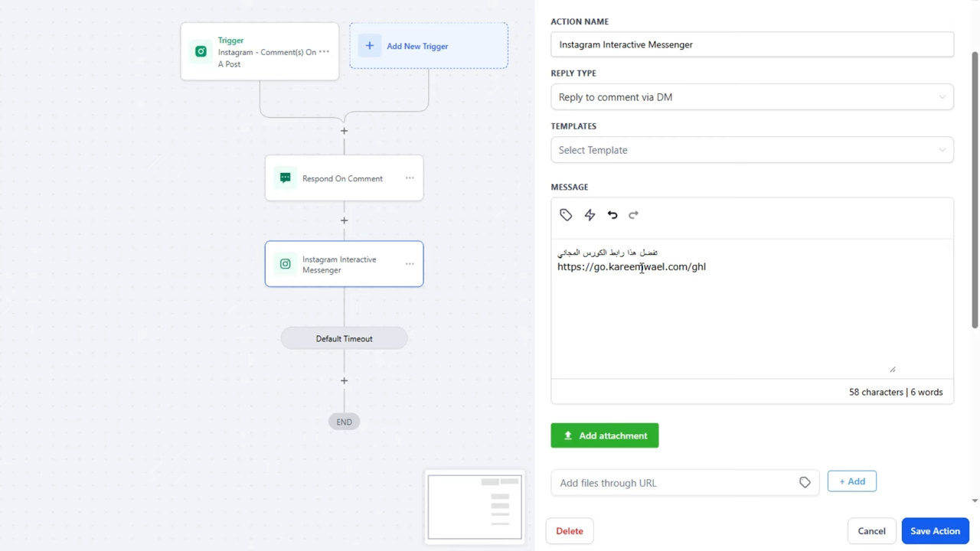Click the 58 characters word count text

pos(896,392)
